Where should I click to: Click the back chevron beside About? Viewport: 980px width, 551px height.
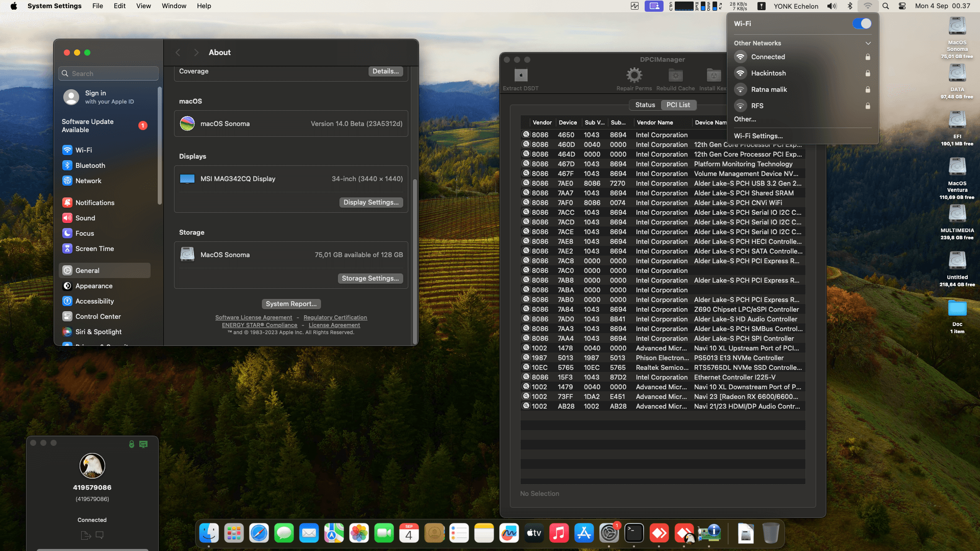click(178, 53)
